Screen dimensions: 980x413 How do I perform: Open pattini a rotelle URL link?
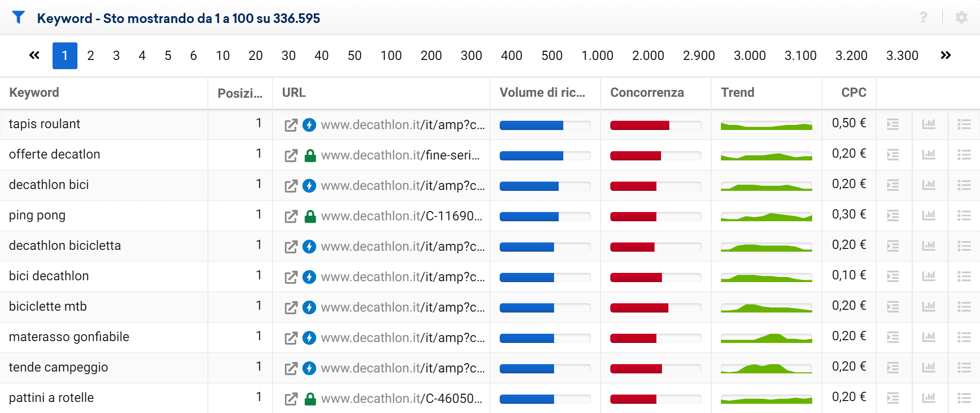(401, 398)
